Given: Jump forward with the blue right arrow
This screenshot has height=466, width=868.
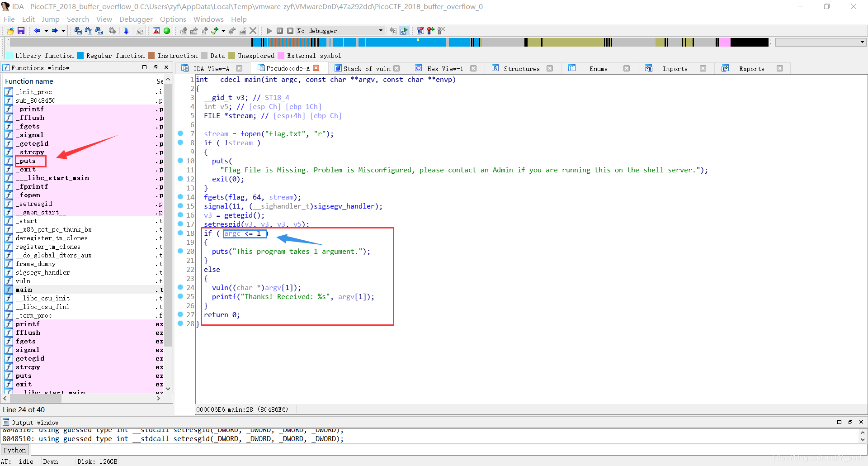Looking at the screenshot, I should (x=54, y=31).
